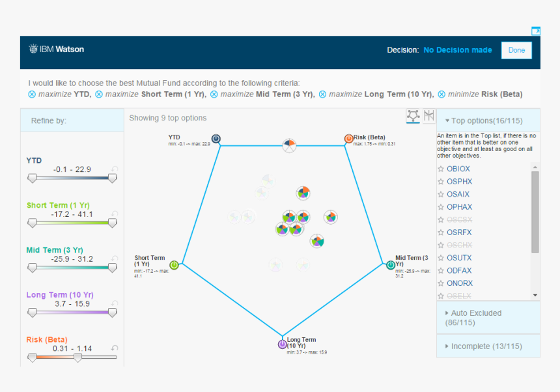Image resolution: width=560 pixels, height=392 pixels.
Task: Click the scrollbar down arrow in options list
Action: pyautogui.click(x=535, y=295)
